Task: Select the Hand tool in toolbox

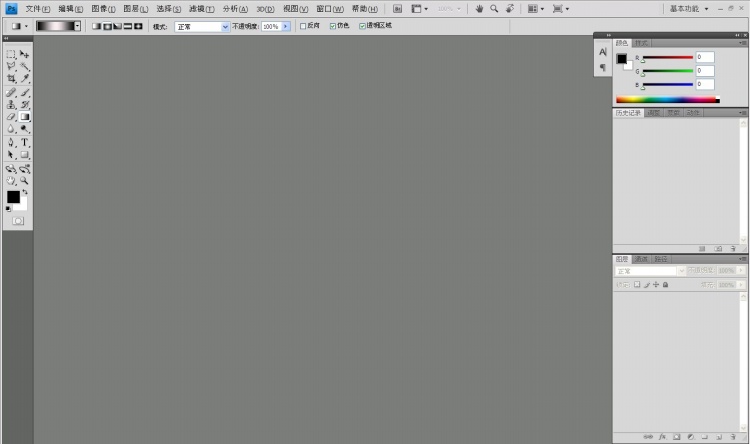Action: 11,181
